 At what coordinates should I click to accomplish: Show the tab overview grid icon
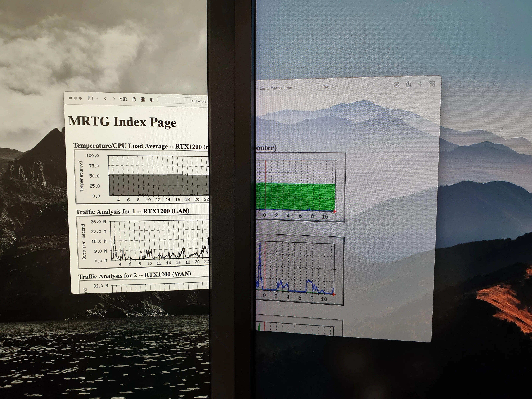point(432,84)
